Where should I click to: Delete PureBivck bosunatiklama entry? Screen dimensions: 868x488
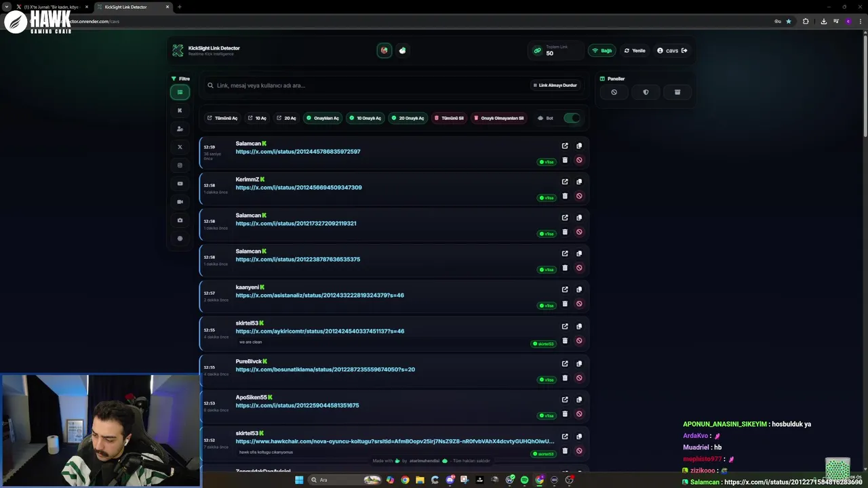point(565,378)
